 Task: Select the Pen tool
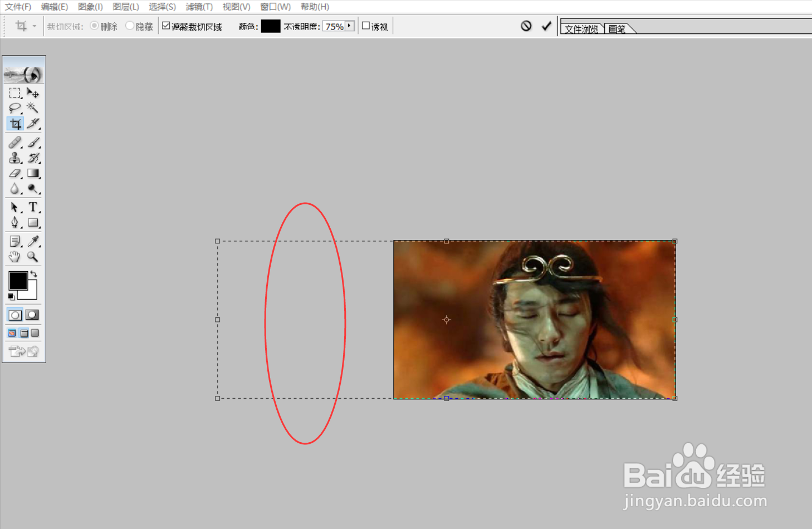coord(15,223)
